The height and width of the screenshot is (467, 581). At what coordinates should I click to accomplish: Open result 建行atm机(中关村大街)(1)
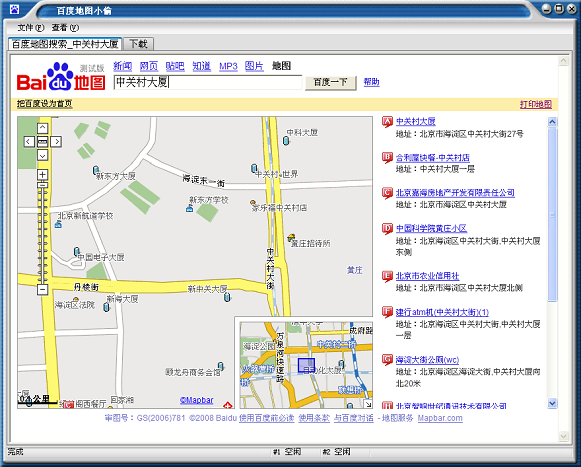pyautogui.click(x=442, y=312)
